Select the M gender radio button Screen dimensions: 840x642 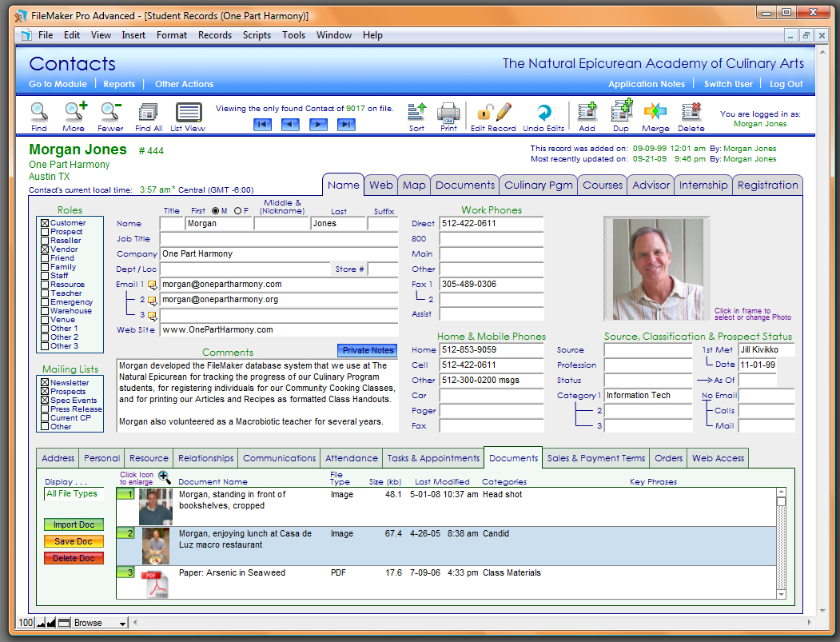215,210
